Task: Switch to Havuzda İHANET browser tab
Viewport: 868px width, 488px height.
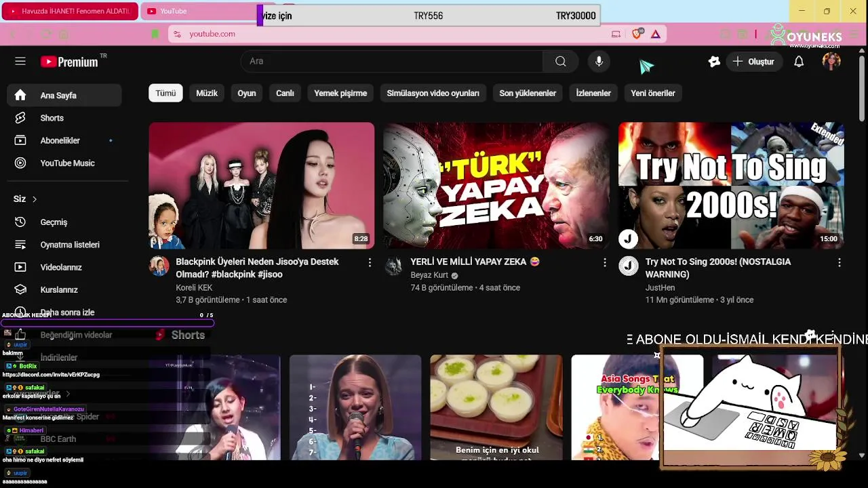Action: click(x=70, y=11)
